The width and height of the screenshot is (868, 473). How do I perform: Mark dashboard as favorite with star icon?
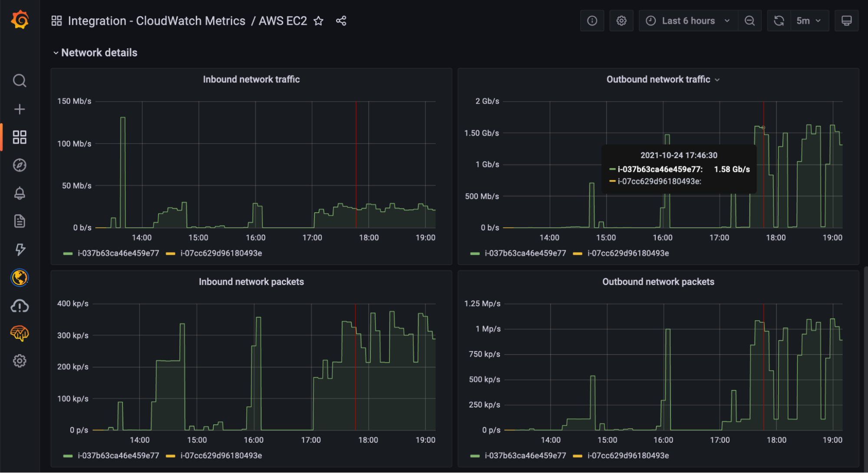click(x=318, y=21)
